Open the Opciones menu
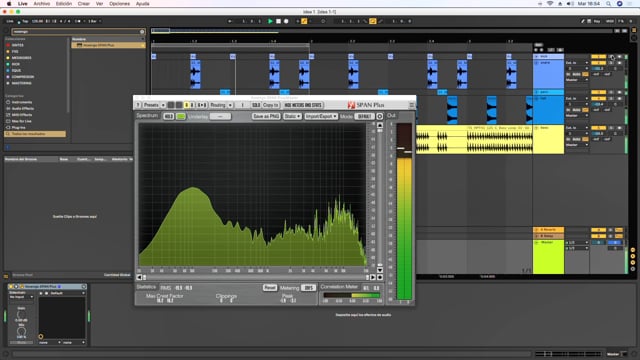The width and height of the screenshot is (640, 360). tap(120, 4)
